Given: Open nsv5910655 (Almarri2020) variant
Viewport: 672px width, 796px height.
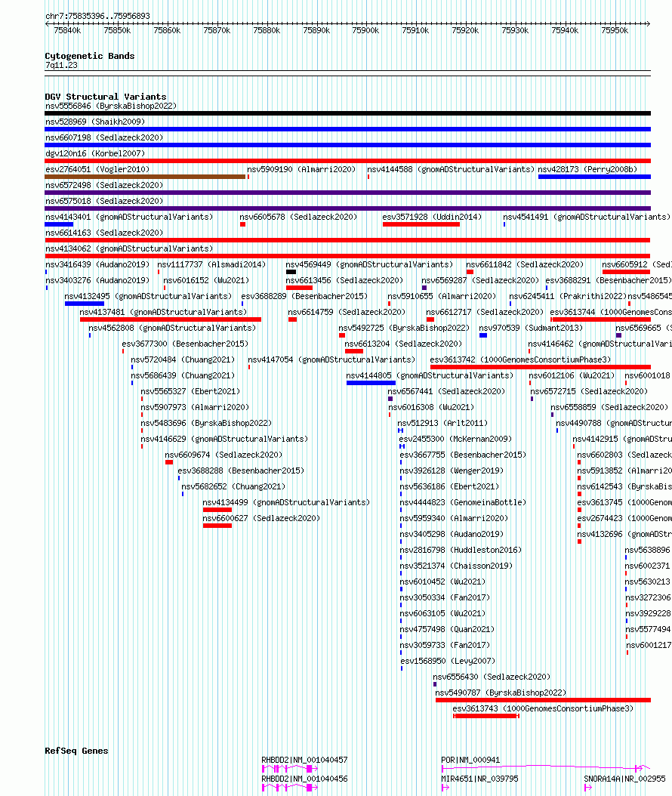Looking at the screenshot, I should [442, 296].
